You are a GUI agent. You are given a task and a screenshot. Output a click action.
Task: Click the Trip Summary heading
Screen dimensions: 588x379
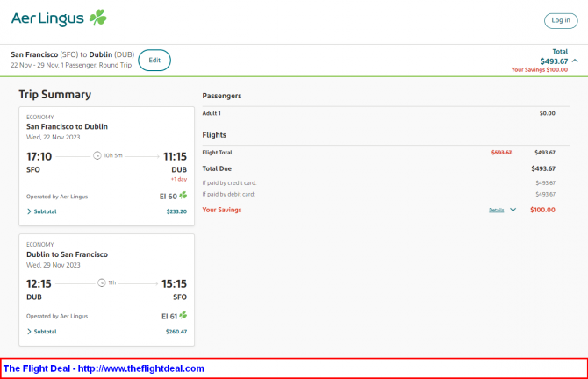[55, 95]
